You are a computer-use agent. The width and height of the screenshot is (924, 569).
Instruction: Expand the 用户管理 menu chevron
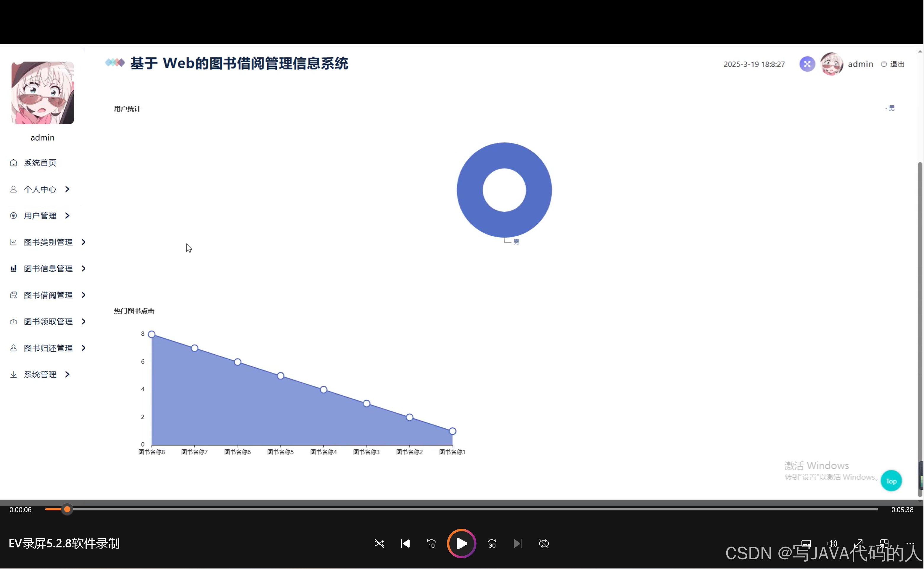pyautogui.click(x=67, y=216)
